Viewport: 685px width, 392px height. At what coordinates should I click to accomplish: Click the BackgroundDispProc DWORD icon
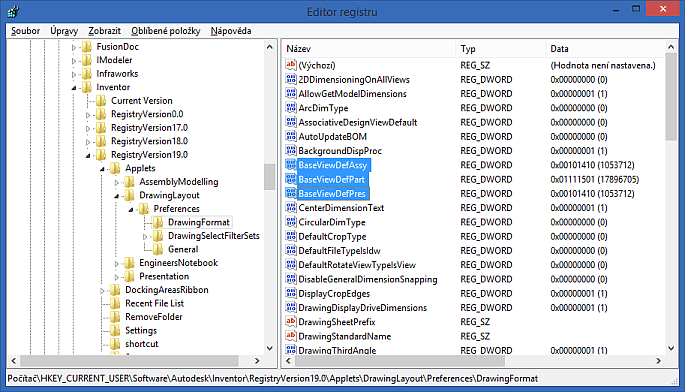[291, 151]
